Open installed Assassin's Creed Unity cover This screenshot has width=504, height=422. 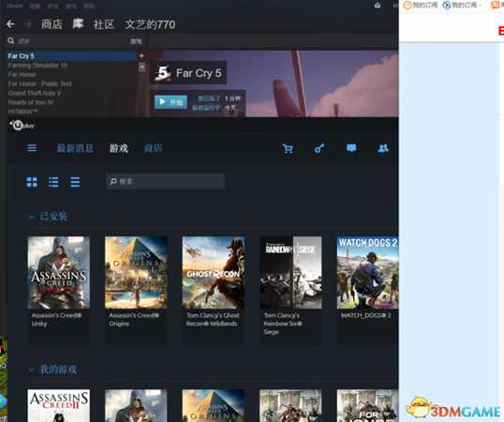click(59, 273)
